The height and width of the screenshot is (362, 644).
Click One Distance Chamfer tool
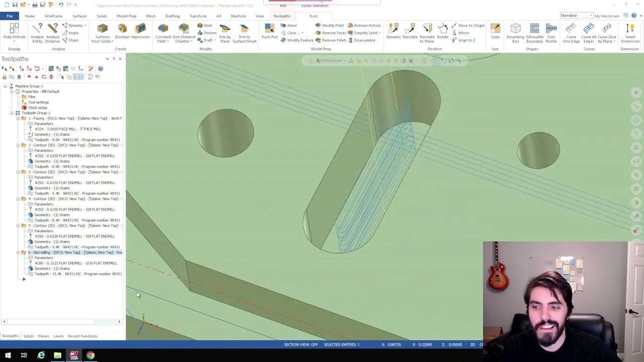point(184,33)
